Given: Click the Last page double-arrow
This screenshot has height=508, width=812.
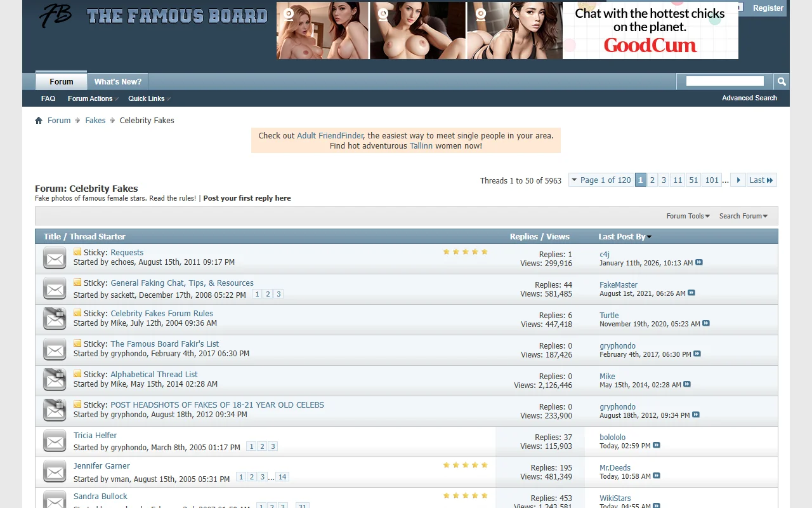Looking at the screenshot, I should 761,180.
